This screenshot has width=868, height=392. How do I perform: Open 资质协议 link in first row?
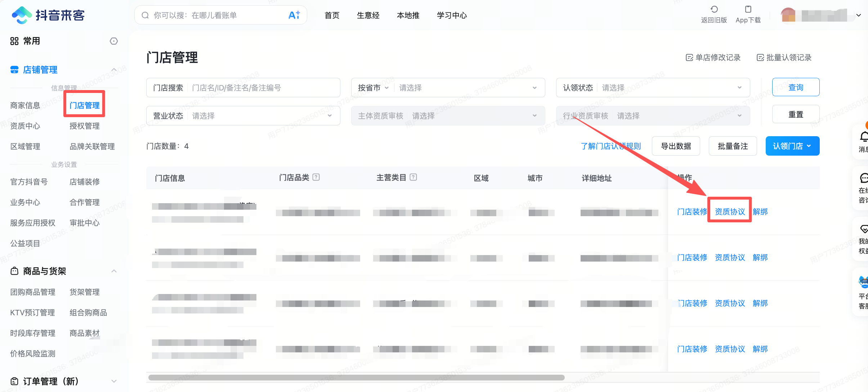(x=729, y=211)
